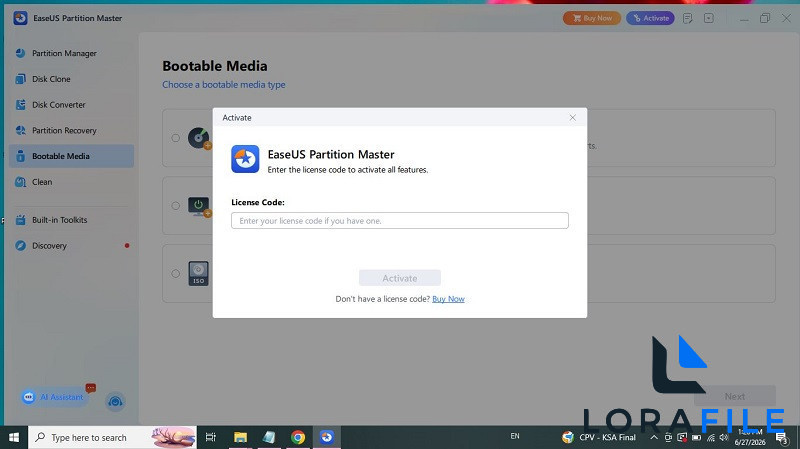Click the notepad-style taskbar app icon
This screenshot has height=449, width=800.
269,437
